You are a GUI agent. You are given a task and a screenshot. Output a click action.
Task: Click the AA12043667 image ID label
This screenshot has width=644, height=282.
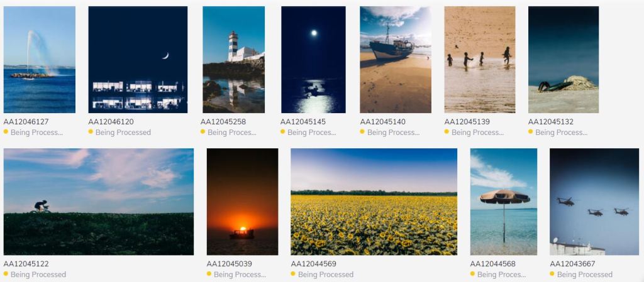coord(572,264)
